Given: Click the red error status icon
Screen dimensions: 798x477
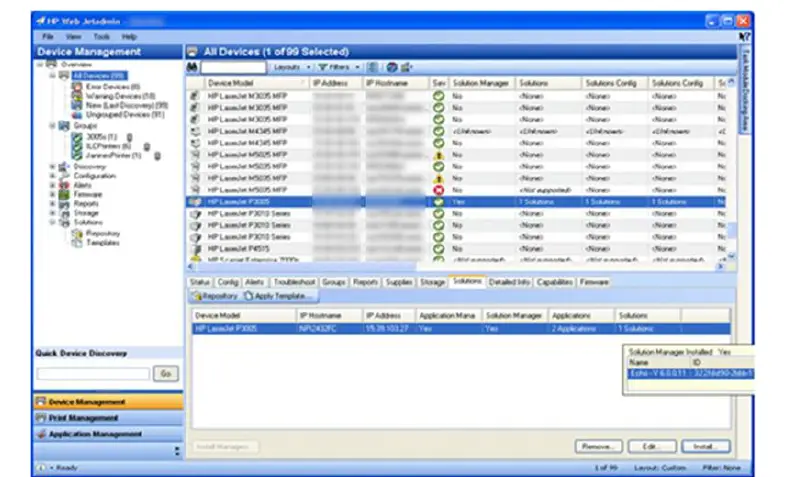Looking at the screenshot, I should 438,190.
